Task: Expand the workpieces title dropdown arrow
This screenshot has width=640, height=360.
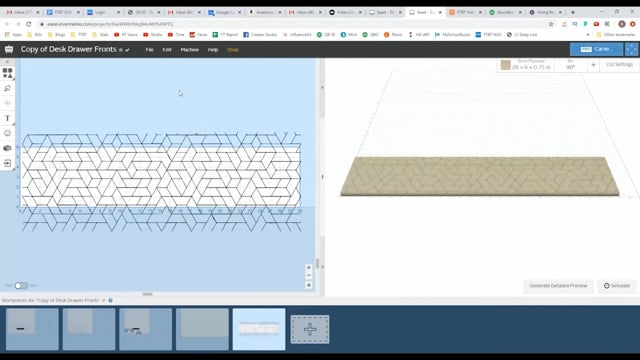Action: (104, 300)
